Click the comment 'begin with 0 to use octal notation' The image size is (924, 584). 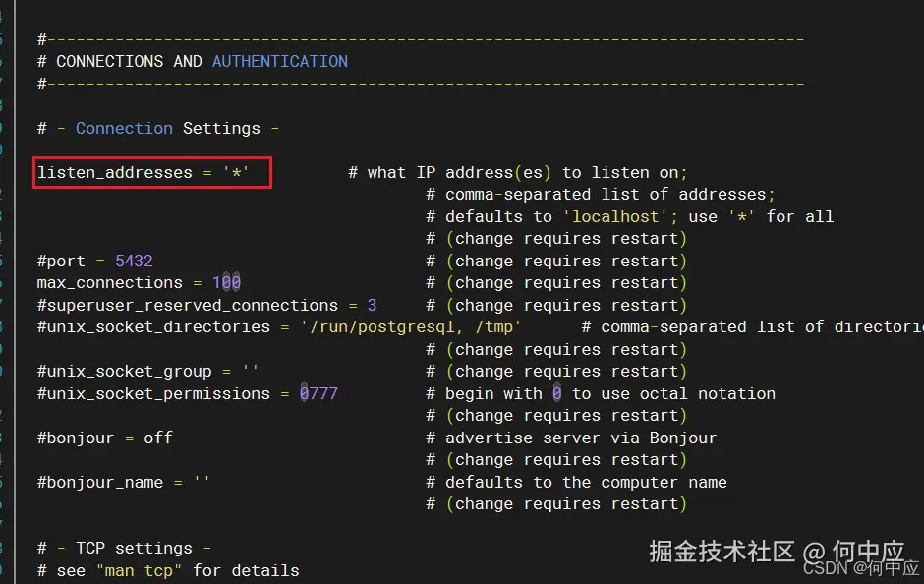(609, 393)
